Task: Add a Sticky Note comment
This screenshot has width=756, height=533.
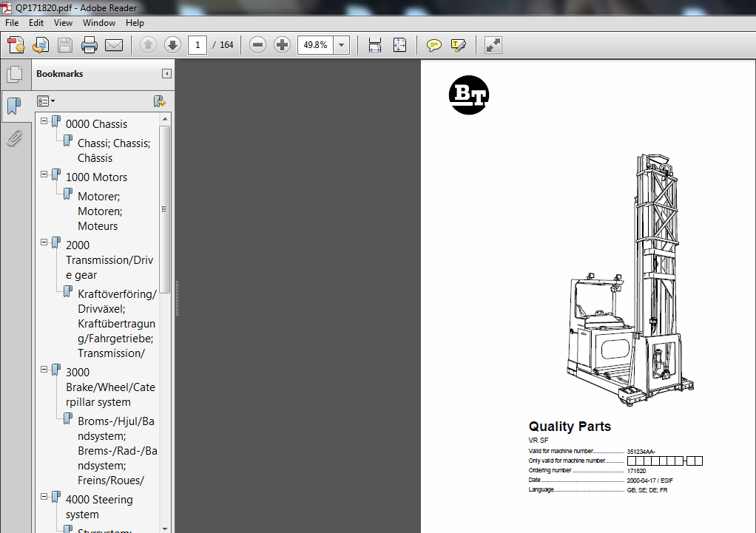Action: (434, 45)
